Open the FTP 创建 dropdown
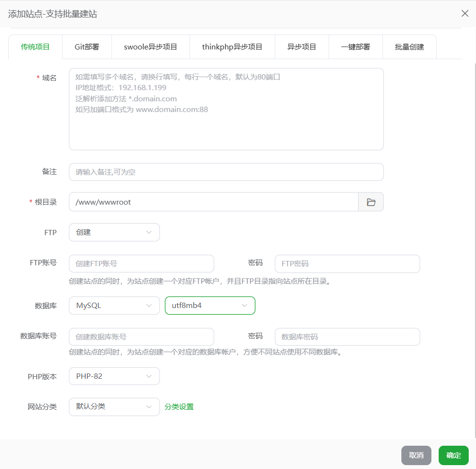 (114, 232)
